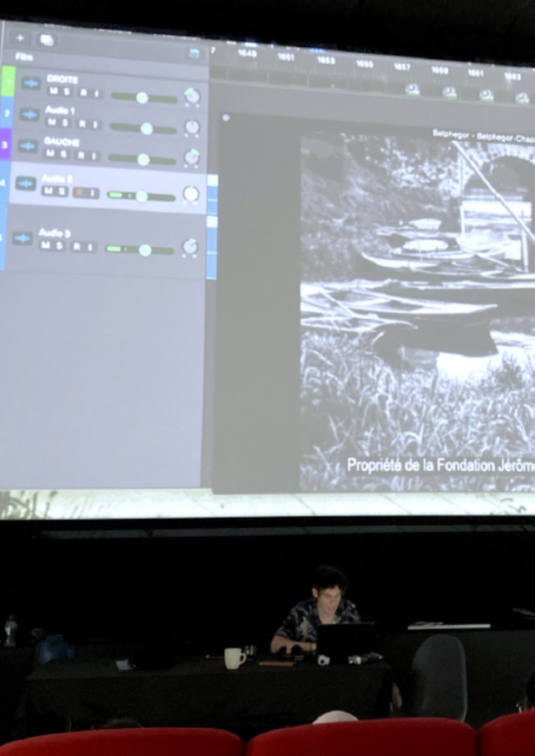Click the Audio 2 track waveform icon
The image size is (535, 756).
(x=26, y=184)
